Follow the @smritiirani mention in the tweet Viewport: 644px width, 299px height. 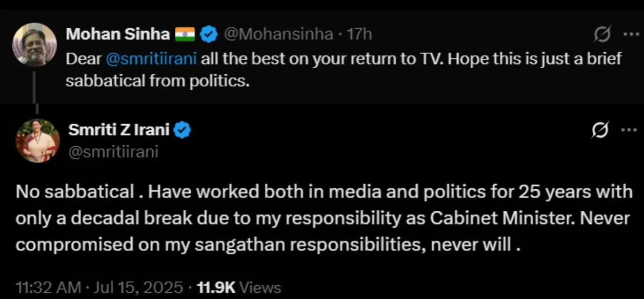pyautogui.click(x=151, y=58)
